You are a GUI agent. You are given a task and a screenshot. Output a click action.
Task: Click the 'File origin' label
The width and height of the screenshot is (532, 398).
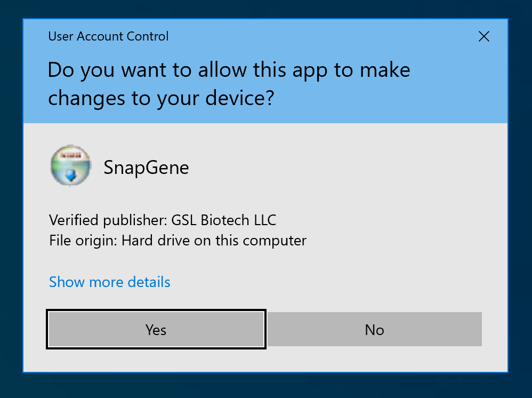click(83, 241)
